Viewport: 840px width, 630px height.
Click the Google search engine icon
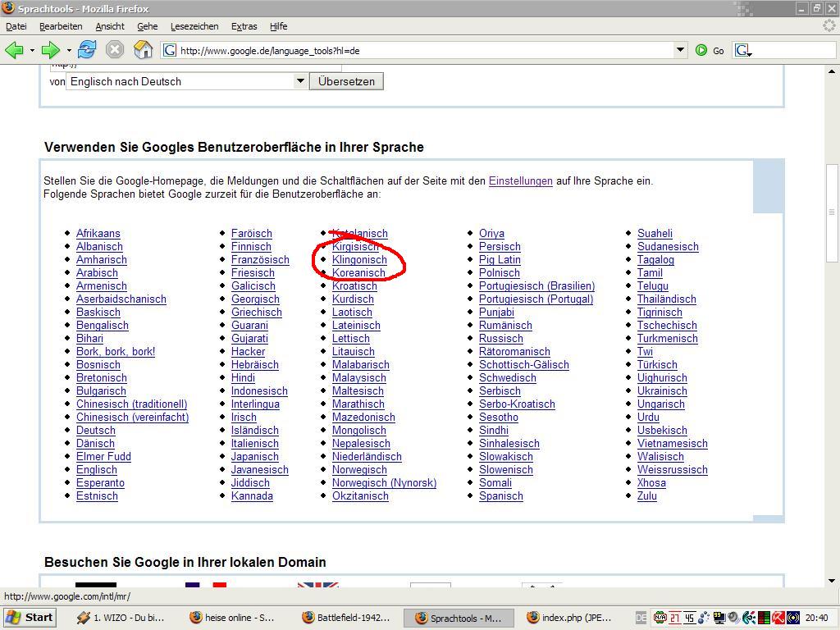742,50
